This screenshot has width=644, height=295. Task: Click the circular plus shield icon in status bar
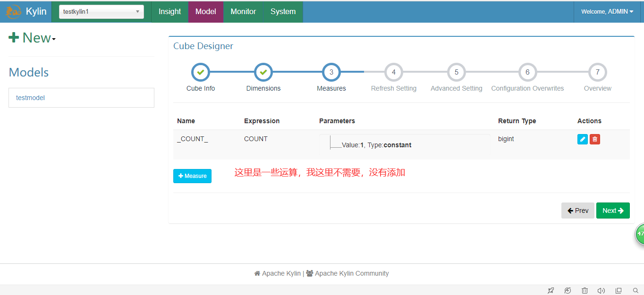(568, 290)
